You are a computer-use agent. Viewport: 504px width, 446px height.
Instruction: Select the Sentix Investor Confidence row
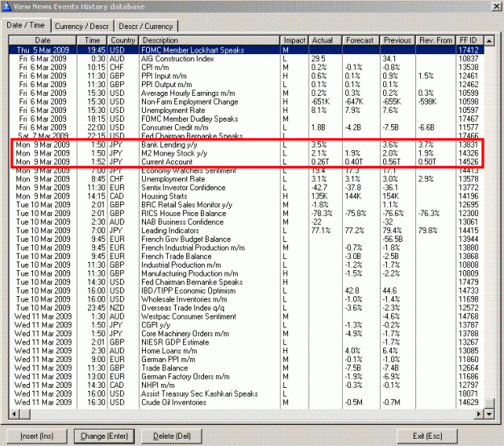[247, 187]
